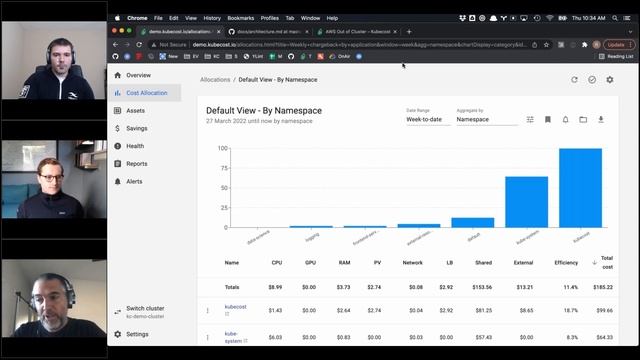The image size is (640, 360).
Task: Open the kube-system namespace link
Action: [233, 337]
